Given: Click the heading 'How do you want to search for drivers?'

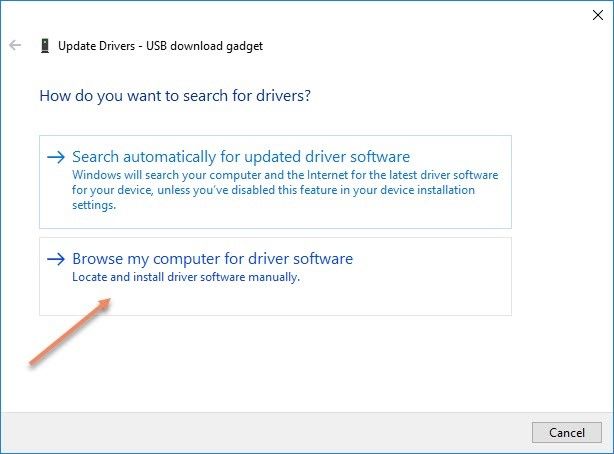Looking at the screenshot, I should pyautogui.click(x=175, y=96).
